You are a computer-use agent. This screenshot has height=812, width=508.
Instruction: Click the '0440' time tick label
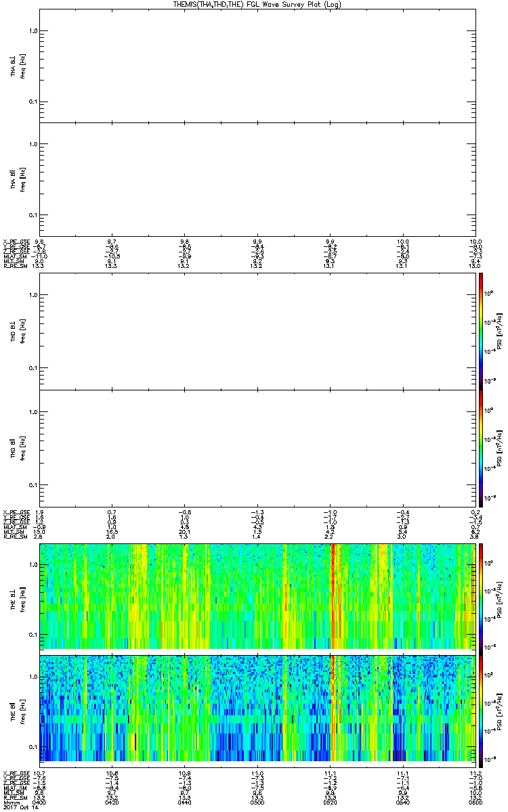pos(185,803)
